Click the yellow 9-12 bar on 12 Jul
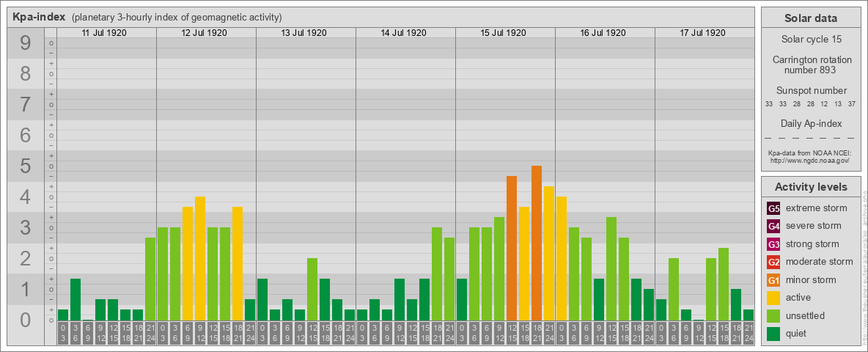The width and height of the screenshot is (868, 352). click(x=200, y=258)
